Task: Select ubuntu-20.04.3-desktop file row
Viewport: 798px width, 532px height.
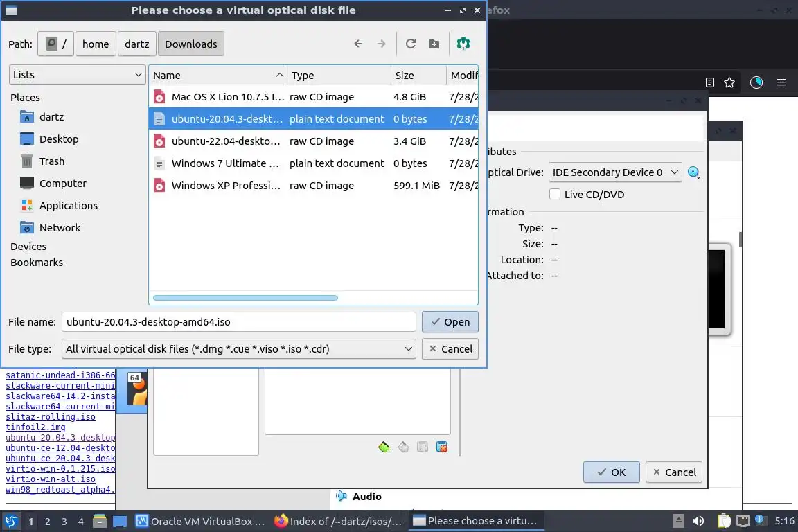Action: coord(314,118)
